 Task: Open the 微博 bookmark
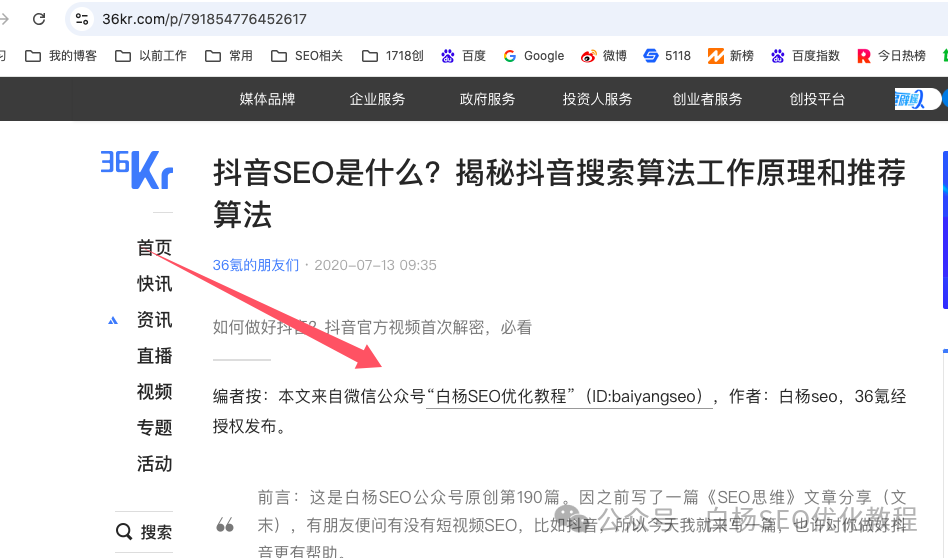[x=604, y=56]
